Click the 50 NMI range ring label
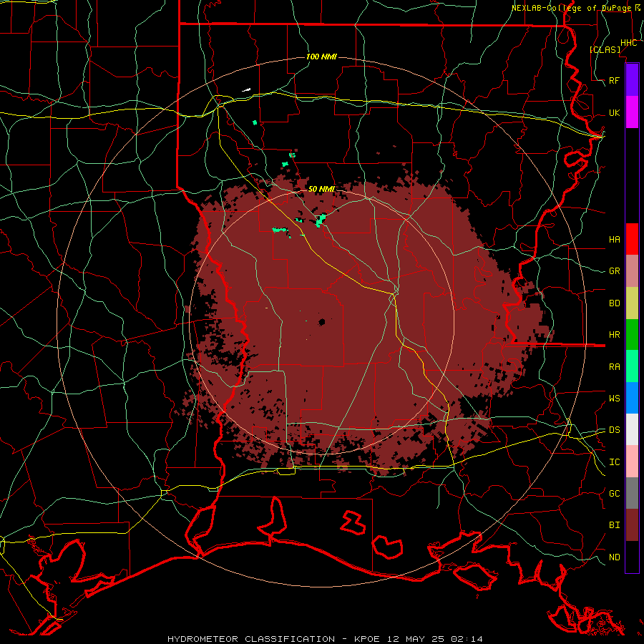Viewport: 644px width, 644px height. [321, 189]
